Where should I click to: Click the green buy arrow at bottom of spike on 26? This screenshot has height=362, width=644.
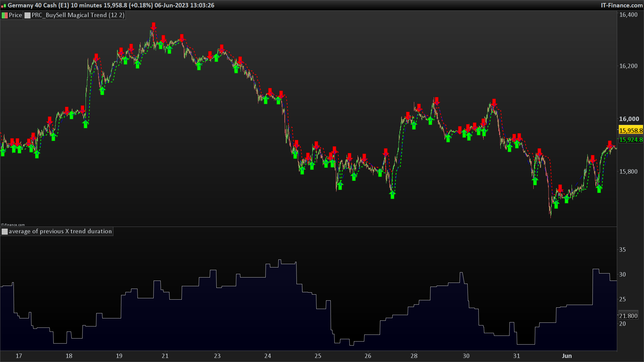point(392,195)
